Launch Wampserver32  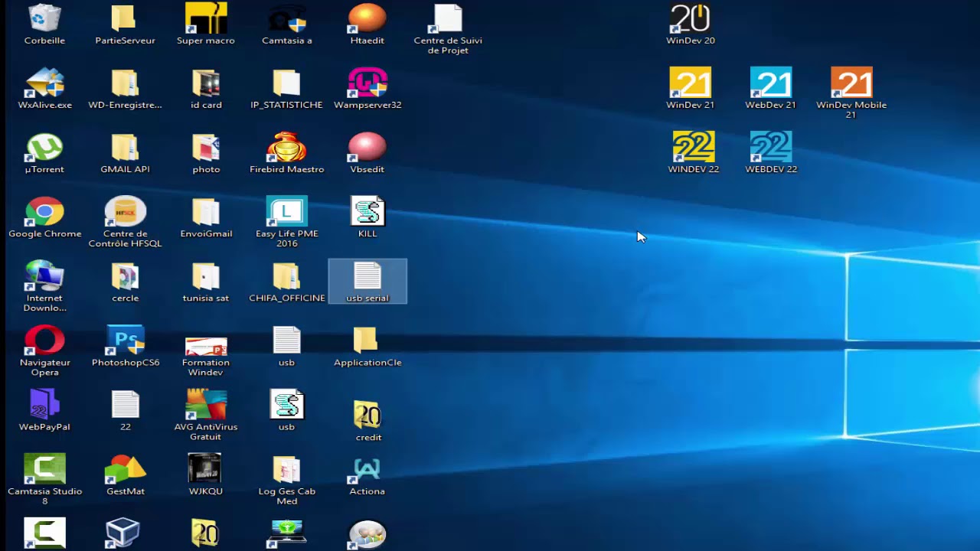367,89
